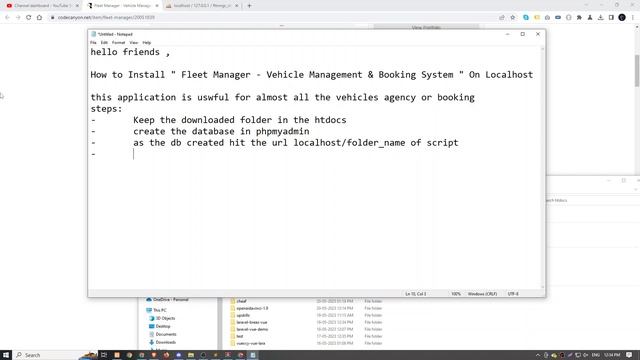640x360 pixels.
Task: Toggle the browser side panel icon
Action: tap(611, 18)
